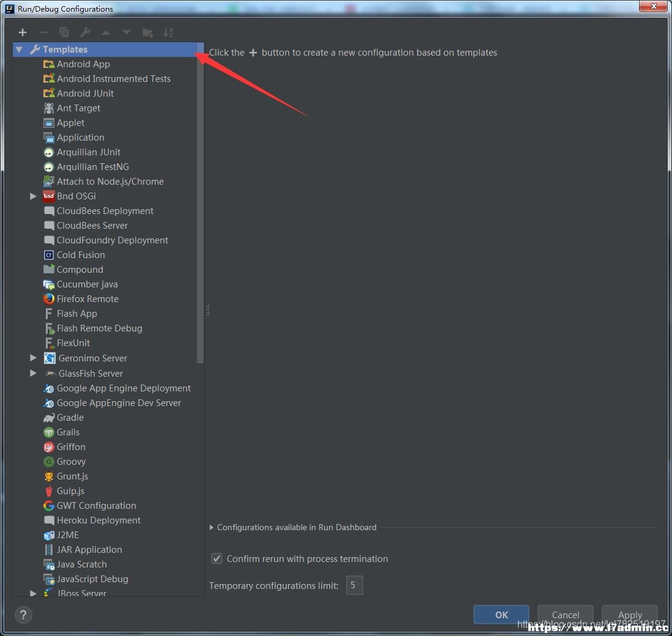Select the Applet template icon
The height and width of the screenshot is (636, 672).
pos(49,123)
